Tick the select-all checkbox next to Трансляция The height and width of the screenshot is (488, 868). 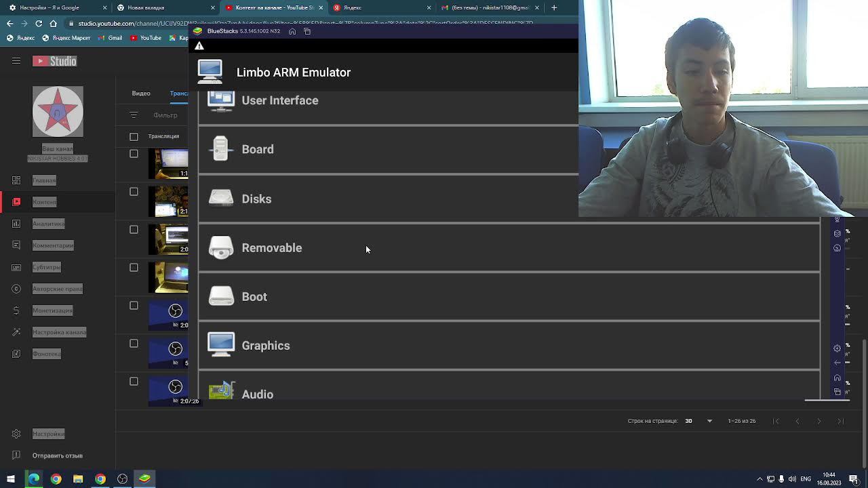coord(134,136)
